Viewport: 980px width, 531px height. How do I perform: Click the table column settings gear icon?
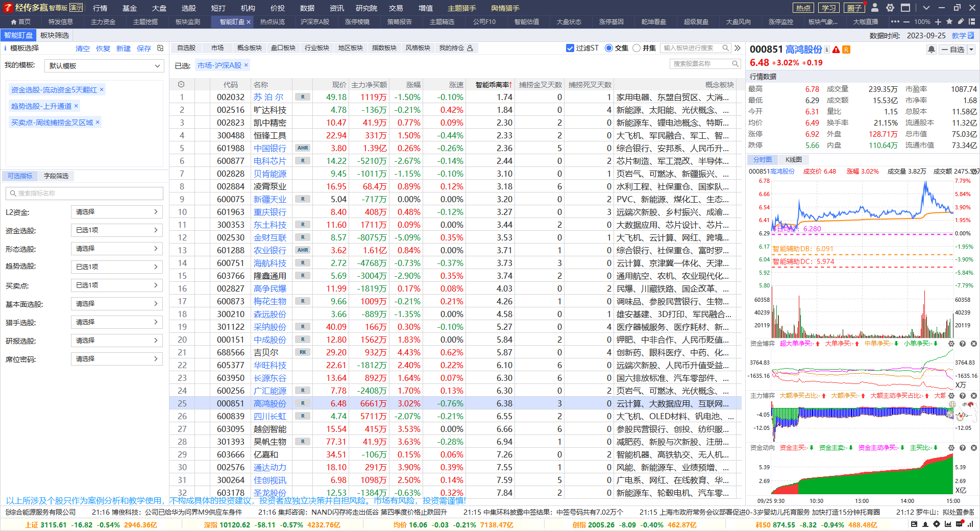pos(181,85)
